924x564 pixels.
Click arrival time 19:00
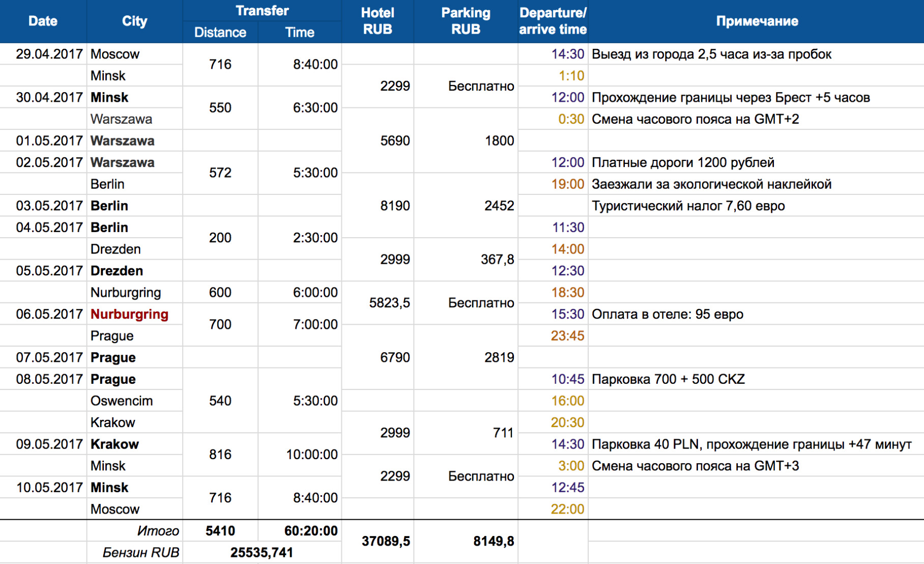[553, 184]
